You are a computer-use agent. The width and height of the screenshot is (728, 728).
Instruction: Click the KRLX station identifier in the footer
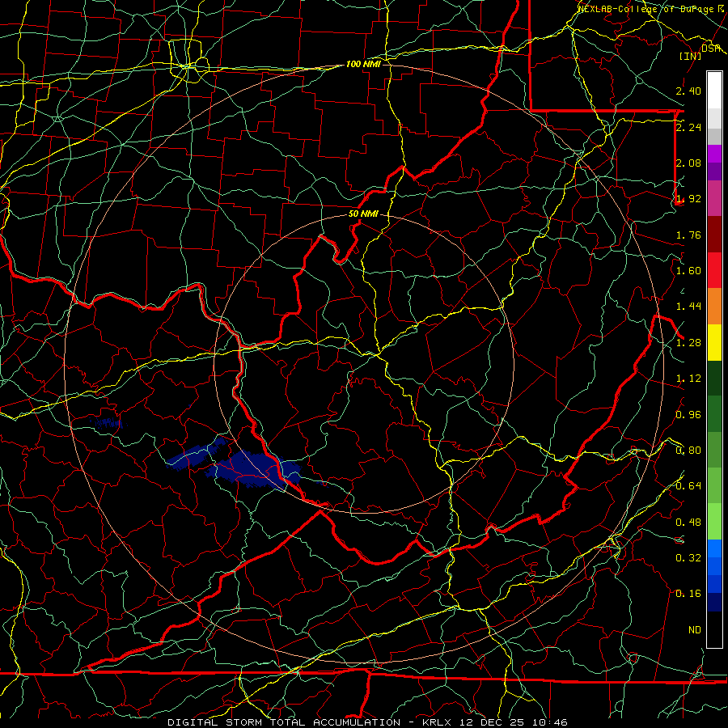pyautogui.click(x=438, y=722)
